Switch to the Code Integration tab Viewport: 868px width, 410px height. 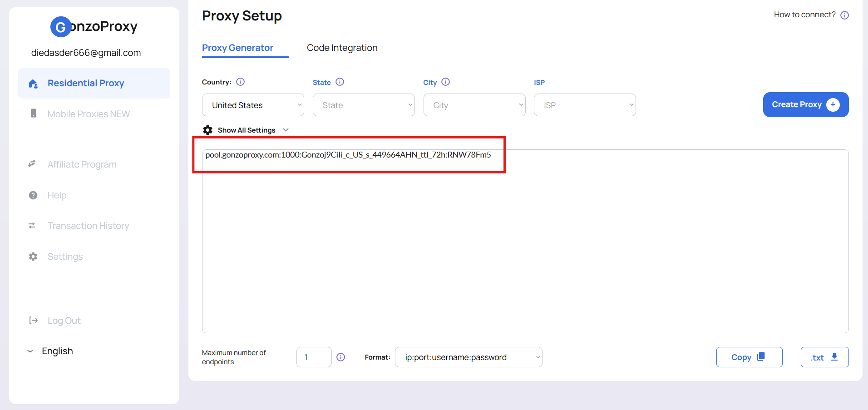click(342, 48)
